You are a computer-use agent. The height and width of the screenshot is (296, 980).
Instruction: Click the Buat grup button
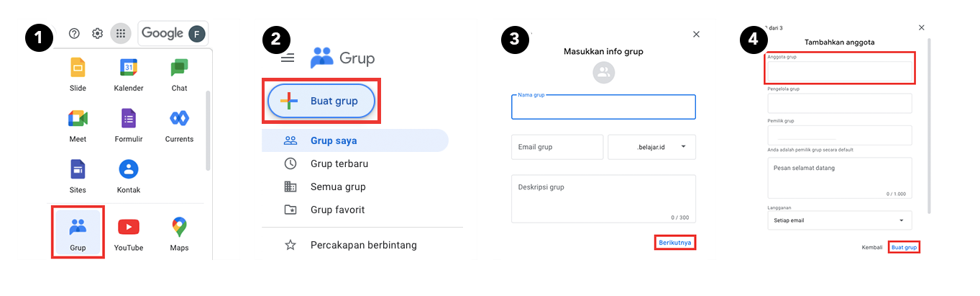[321, 101]
